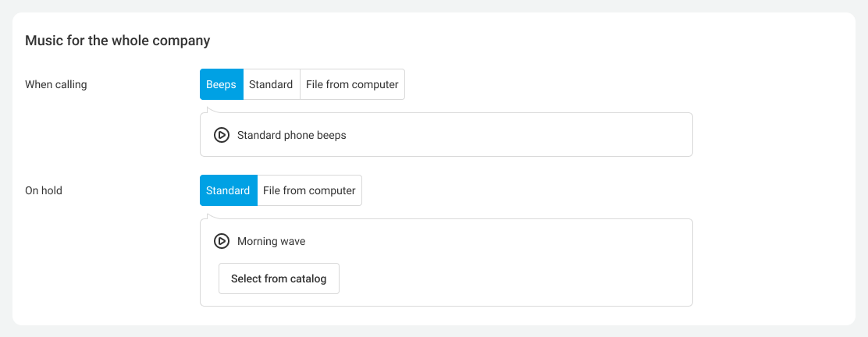This screenshot has height=337, width=868.
Task: Click the Music for the whole company heading
Action: (118, 41)
